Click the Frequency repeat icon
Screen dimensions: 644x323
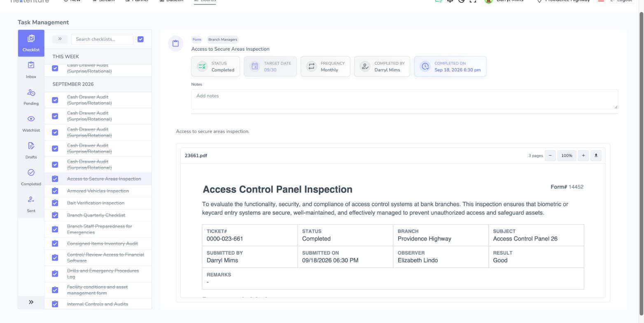pyautogui.click(x=311, y=66)
